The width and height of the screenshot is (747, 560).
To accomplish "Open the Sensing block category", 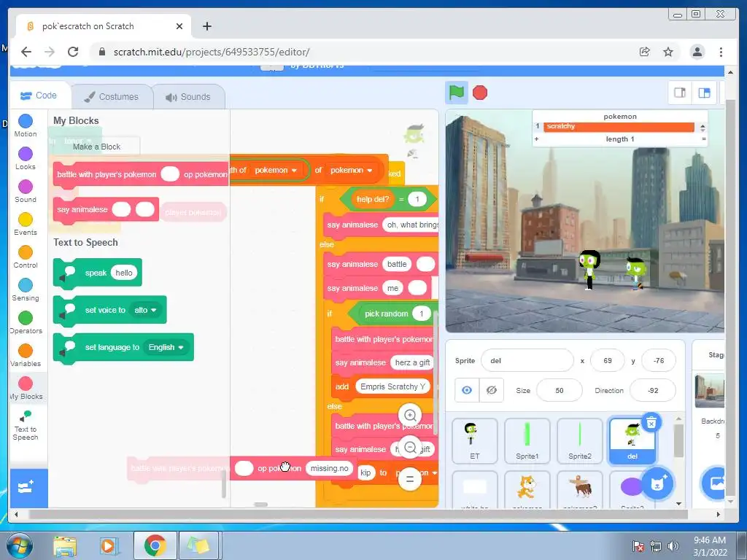I will click(x=26, y=290).
